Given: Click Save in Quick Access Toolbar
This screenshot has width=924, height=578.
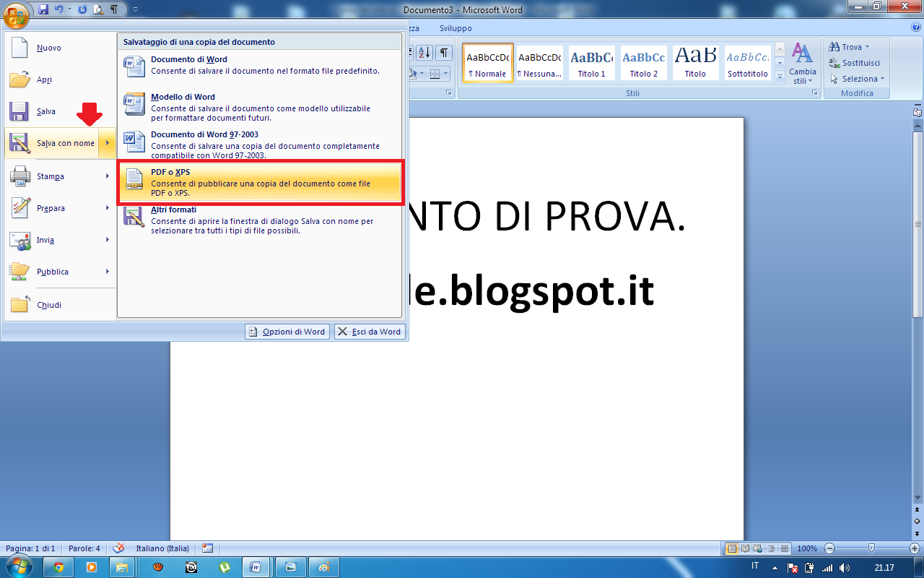Looking at the screenshot, I should (43, 10).
